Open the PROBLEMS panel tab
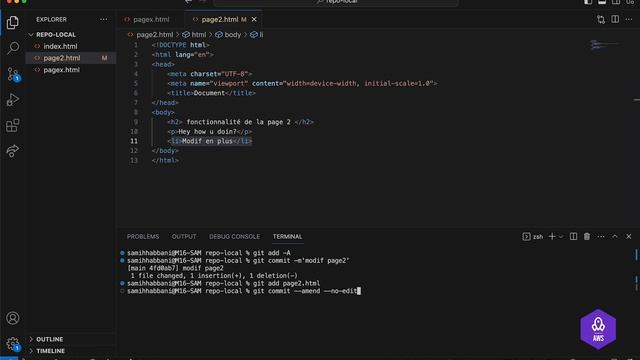The width and height of the screenshot is (640, 360). [x=143, y=237]
